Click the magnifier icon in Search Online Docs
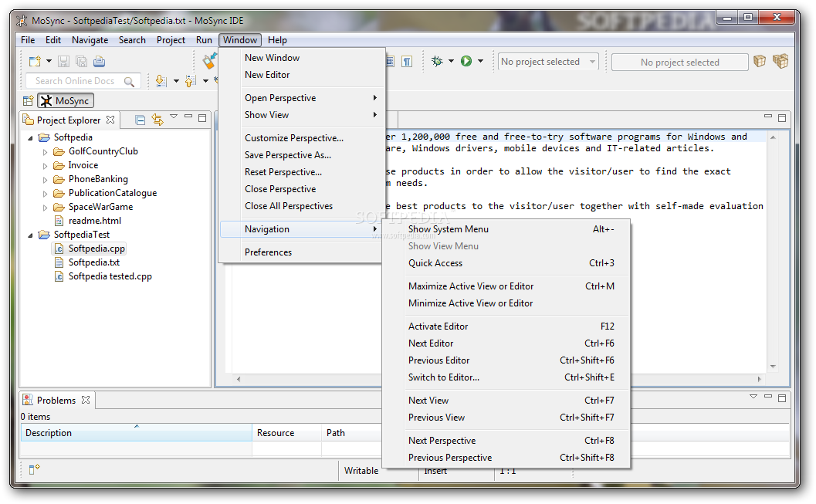The height and width of the screenshot is (504, 816). click(129, 81)
